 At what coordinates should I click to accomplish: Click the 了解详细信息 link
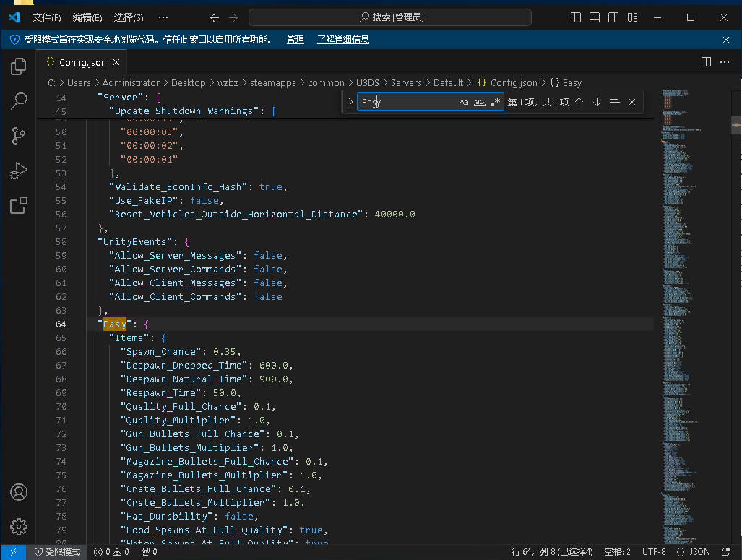tap(343, 40)
